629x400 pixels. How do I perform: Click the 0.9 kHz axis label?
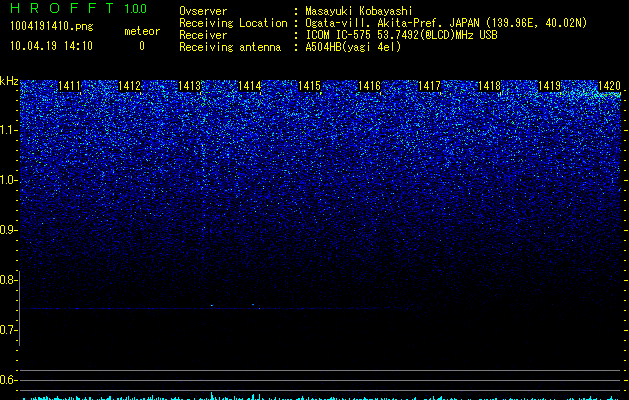[7, 230]
